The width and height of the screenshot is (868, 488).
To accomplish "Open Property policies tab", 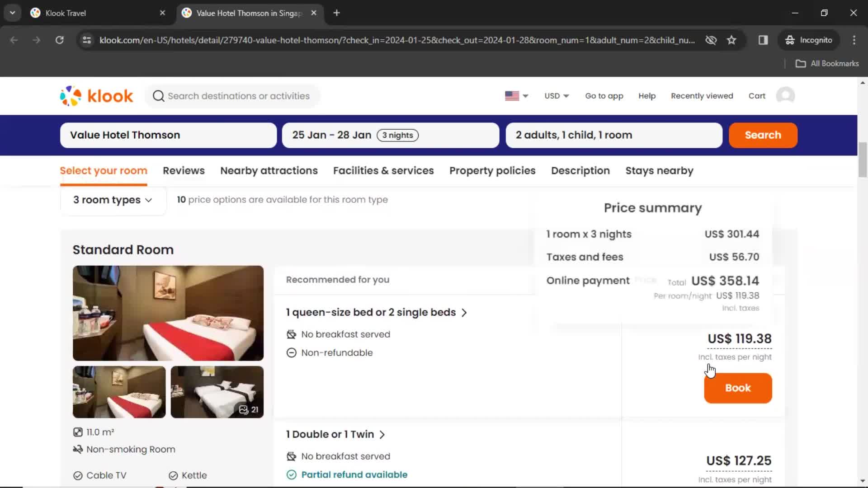I will pyautogui.click(x=492, y=171).
